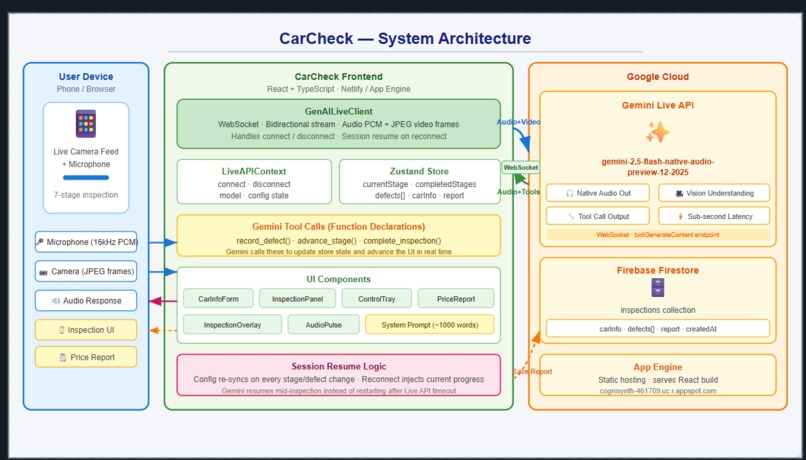Select the Audio Response box
Viewport: 806px width, 460px height.
pos(86,301)
